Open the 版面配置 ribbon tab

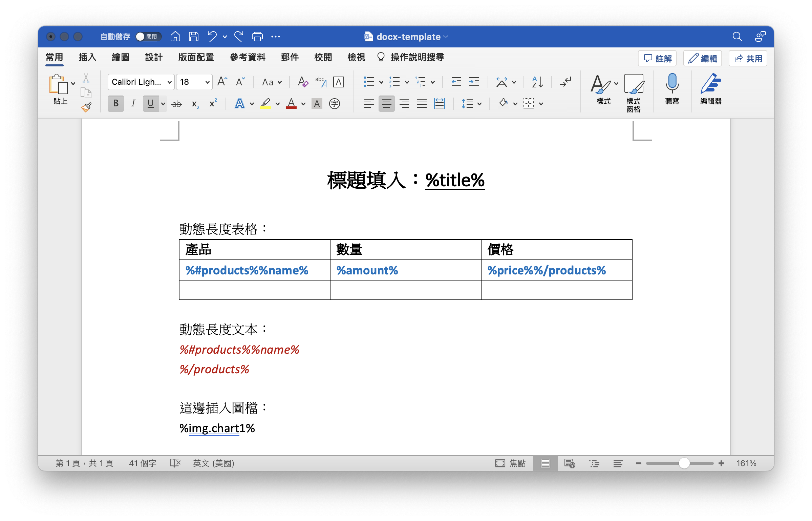(x=196, y=58)
